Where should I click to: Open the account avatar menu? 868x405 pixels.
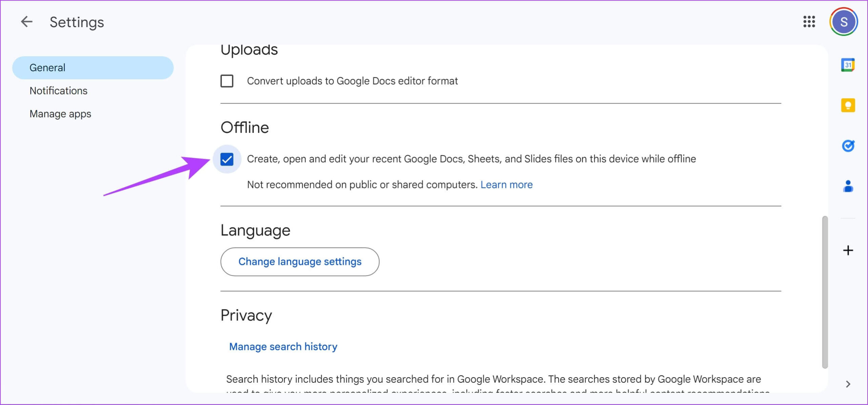[x=844, y=22]
